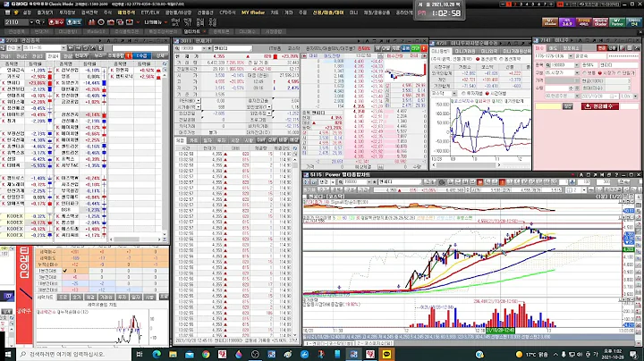Select the 매도 tab in order window
Screen dimensions: 644x361
click(553, 48)
